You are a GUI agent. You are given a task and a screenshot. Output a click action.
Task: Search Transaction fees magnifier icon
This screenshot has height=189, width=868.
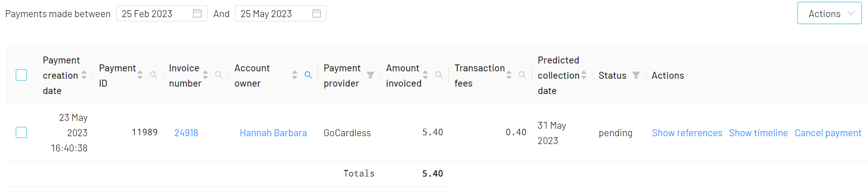point(523,75)
